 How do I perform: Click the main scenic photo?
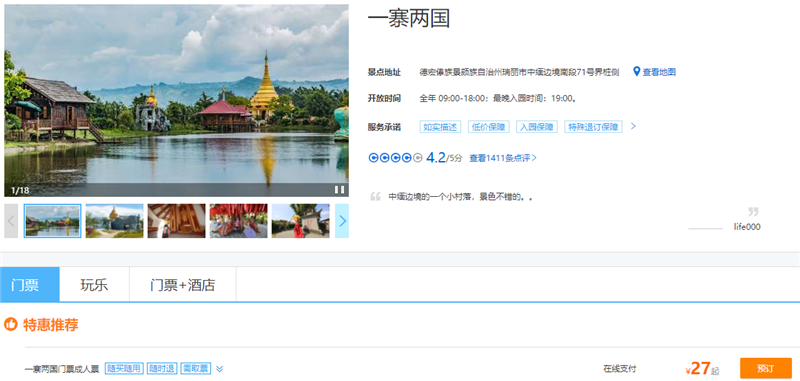click(177, 100)
